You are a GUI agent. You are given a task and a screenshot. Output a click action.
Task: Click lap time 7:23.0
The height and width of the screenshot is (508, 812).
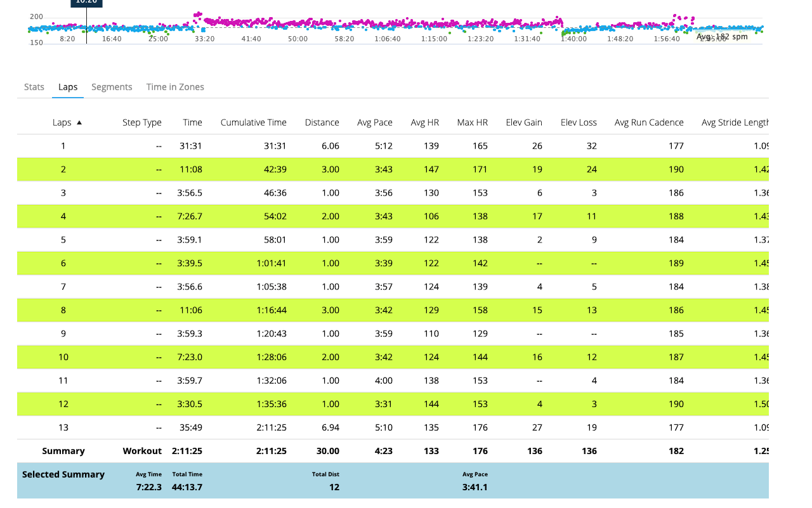pos(190,358)
